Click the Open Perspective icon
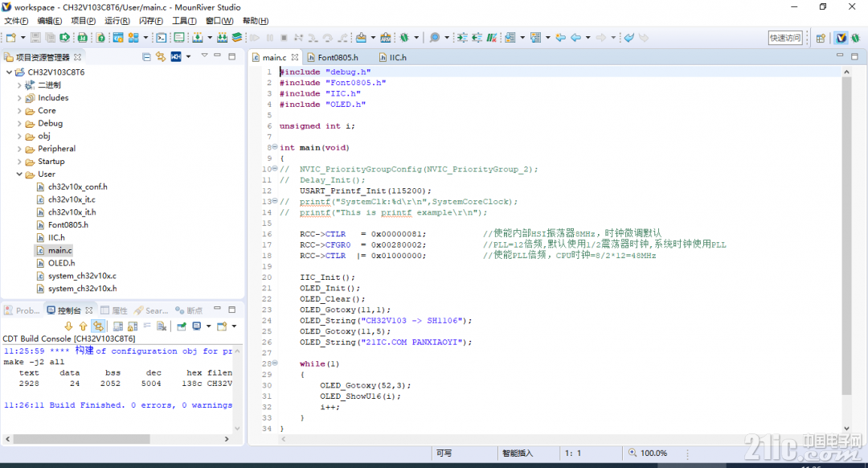 pyautogui.click(x=821, y=38)
